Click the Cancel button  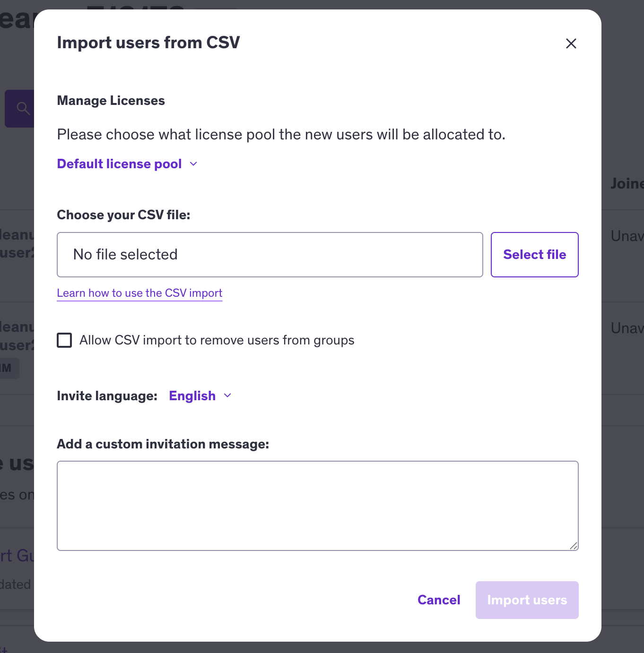[x=439, y=600]
